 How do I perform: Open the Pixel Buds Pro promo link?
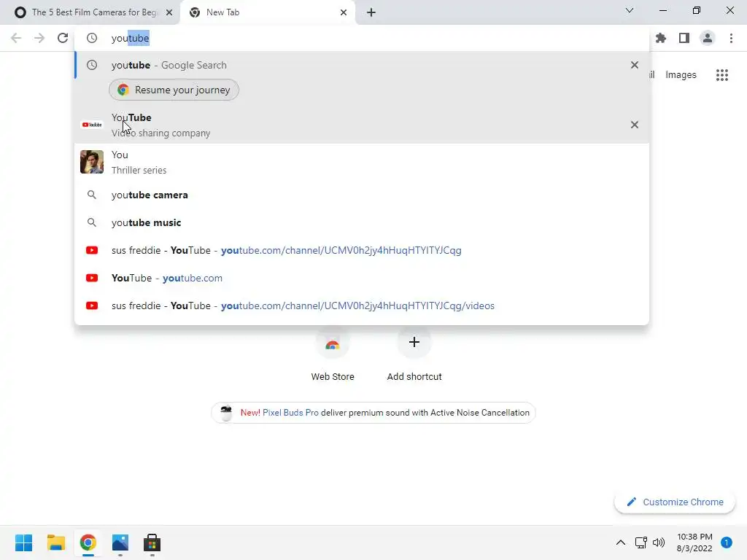click(x=373, y=413)
